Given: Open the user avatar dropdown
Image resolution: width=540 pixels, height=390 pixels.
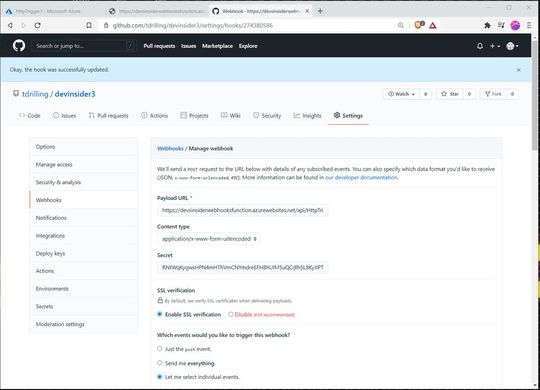Looking at the screenshot, I should coord(512,46).
